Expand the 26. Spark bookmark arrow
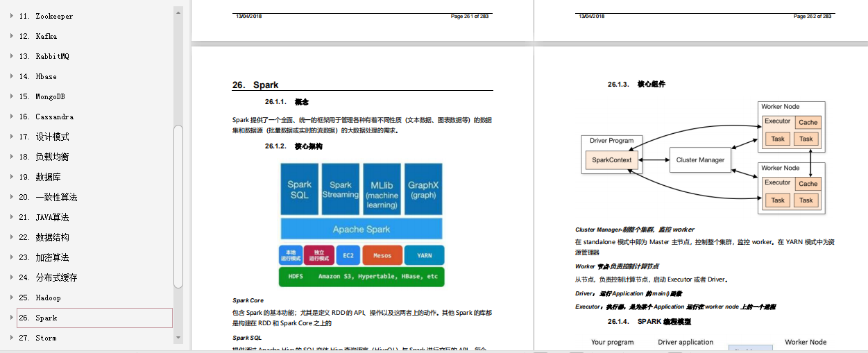Viewport: 868px width, 353px height. point(12,318)
